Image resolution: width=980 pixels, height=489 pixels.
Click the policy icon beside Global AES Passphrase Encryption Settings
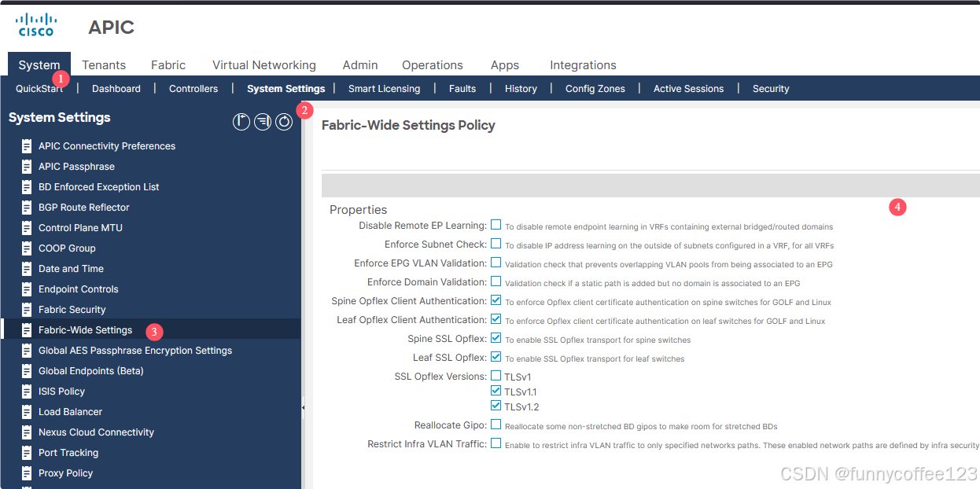click(27, 351)
